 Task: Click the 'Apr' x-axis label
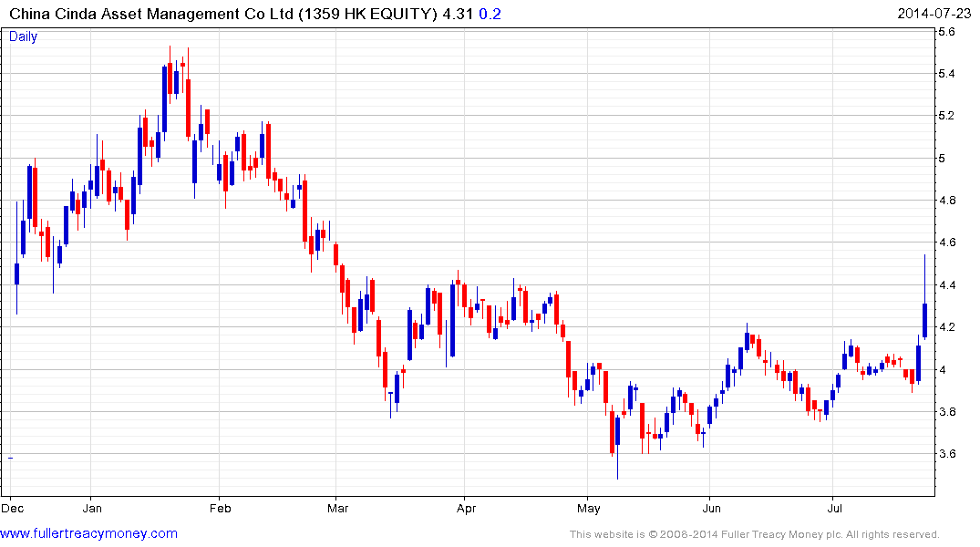click(466, 508)
